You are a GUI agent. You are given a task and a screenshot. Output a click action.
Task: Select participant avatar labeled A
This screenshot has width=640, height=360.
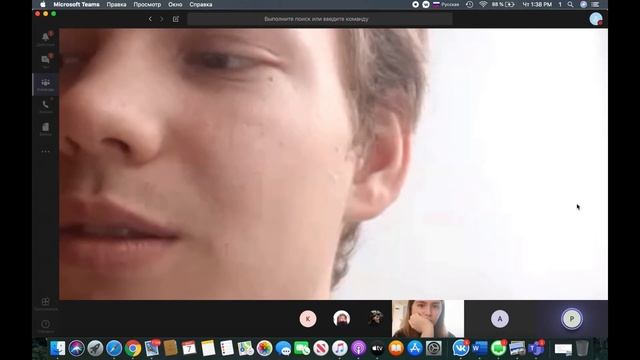pos(500,319)
